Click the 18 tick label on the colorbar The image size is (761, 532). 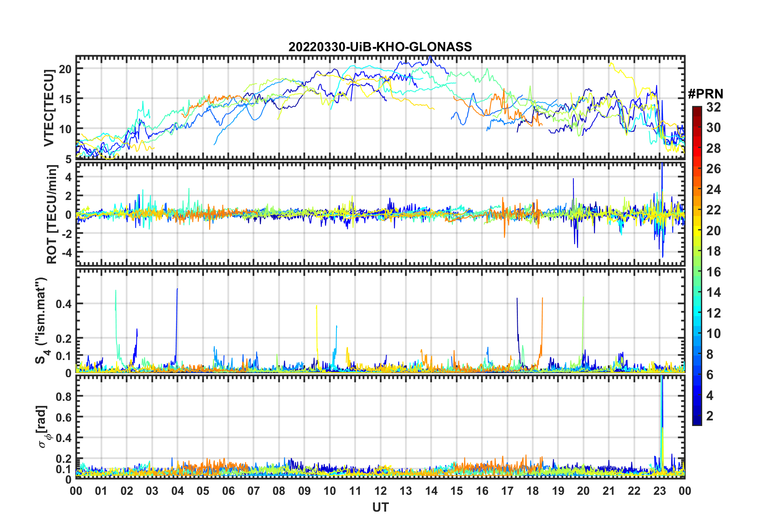pyautogui.click(x=713, y=251)
